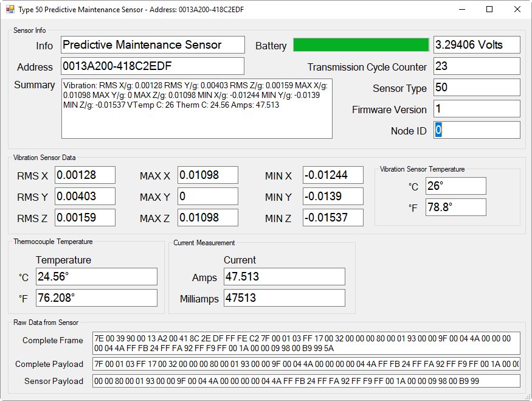Select the Sensor Type field
The width and height of the screenshot is (532, 401).
(477, 87)
